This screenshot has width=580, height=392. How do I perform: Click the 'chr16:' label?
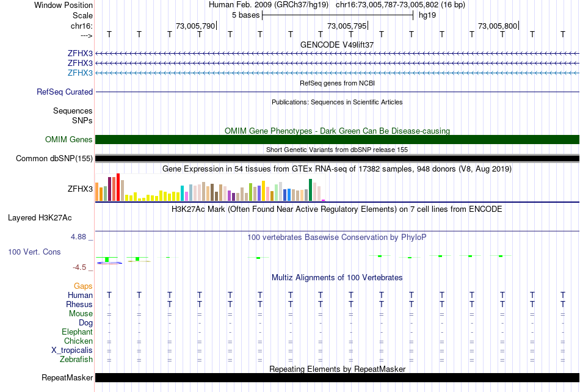(x=82, y=26)
